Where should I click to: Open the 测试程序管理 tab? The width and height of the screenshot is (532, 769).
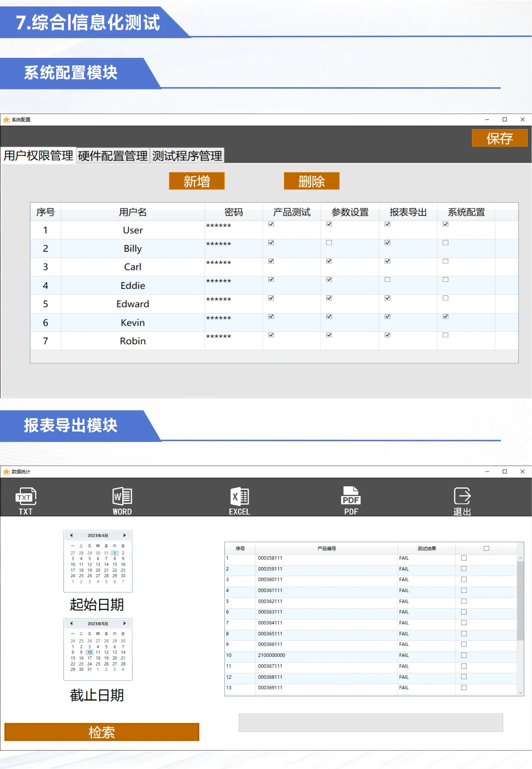(187, 156)
